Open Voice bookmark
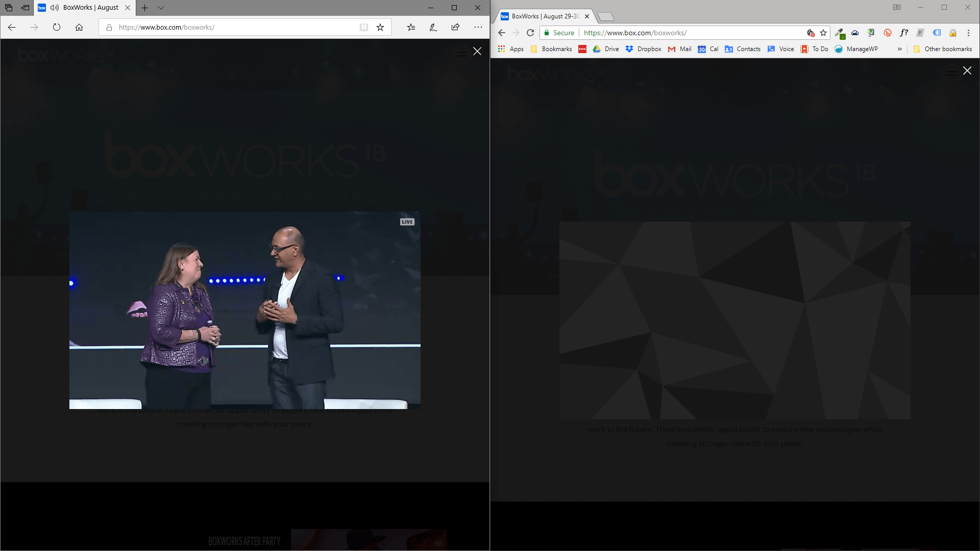The height and width of the screenshot is (551, 980). [x=781, y=49]
